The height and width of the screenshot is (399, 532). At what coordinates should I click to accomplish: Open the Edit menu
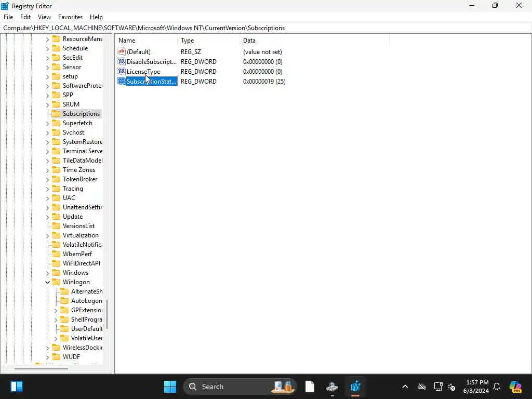tap(25, 17)
